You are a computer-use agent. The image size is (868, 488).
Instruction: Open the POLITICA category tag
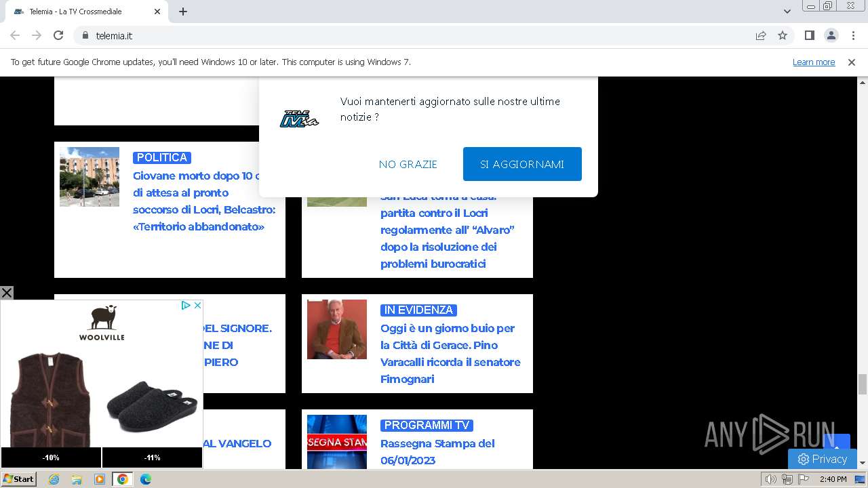click(162, 157)
